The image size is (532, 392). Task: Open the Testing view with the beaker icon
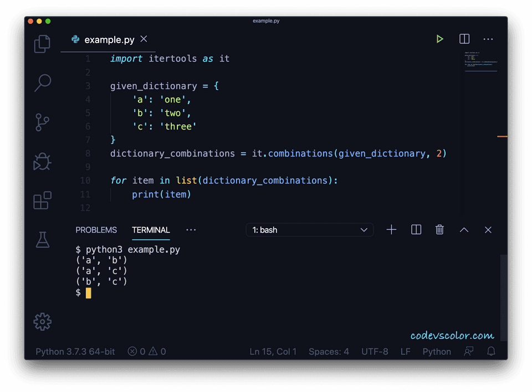(x=42, y=240)
